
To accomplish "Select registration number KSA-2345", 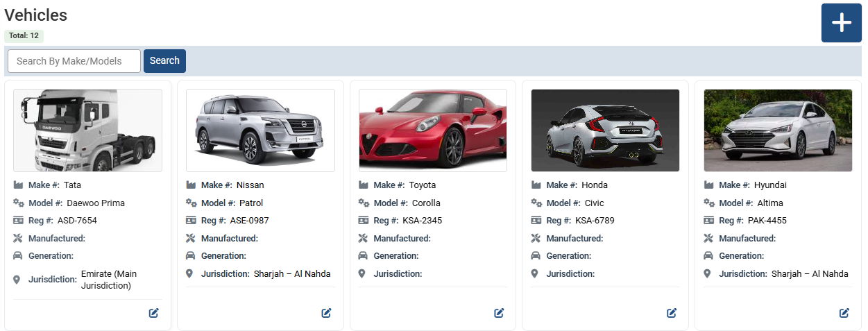I will (x=423, y=221).
